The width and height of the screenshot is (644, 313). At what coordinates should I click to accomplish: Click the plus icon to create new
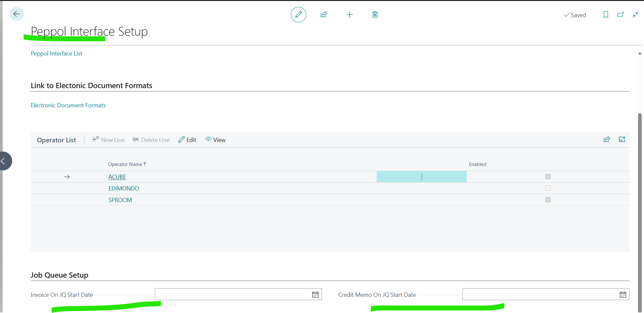pyautogui.click(x=350, y=15)
